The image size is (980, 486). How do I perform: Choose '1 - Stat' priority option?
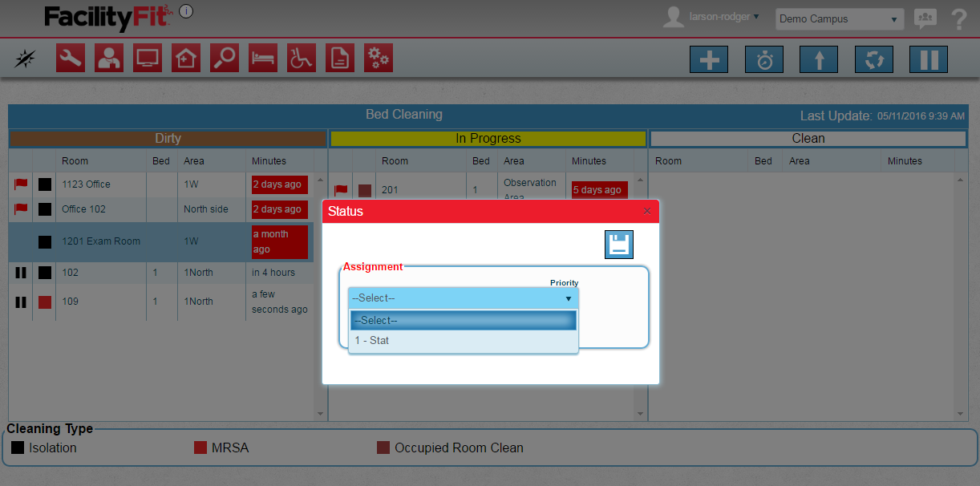pyautogui.click(x=463, y=341)
